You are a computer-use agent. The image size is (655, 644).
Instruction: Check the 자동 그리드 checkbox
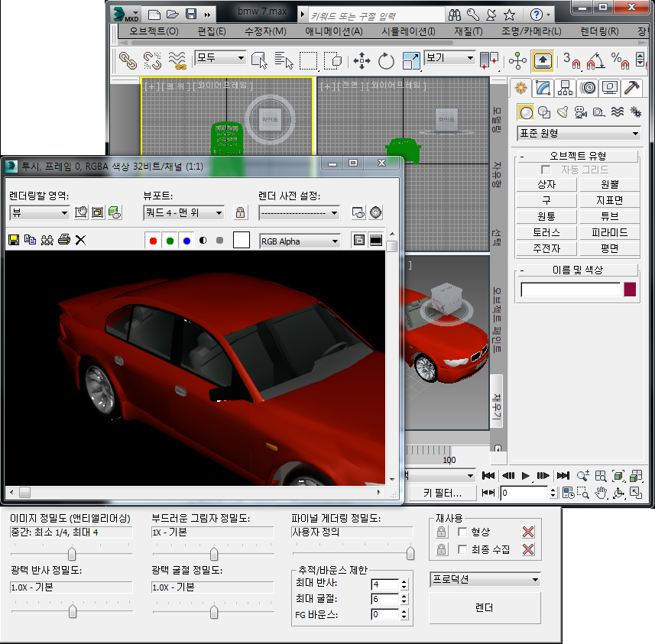(x=546, y=170)
